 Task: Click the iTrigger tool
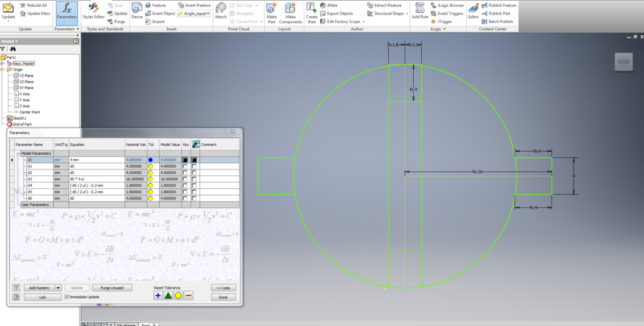point(441,21)
